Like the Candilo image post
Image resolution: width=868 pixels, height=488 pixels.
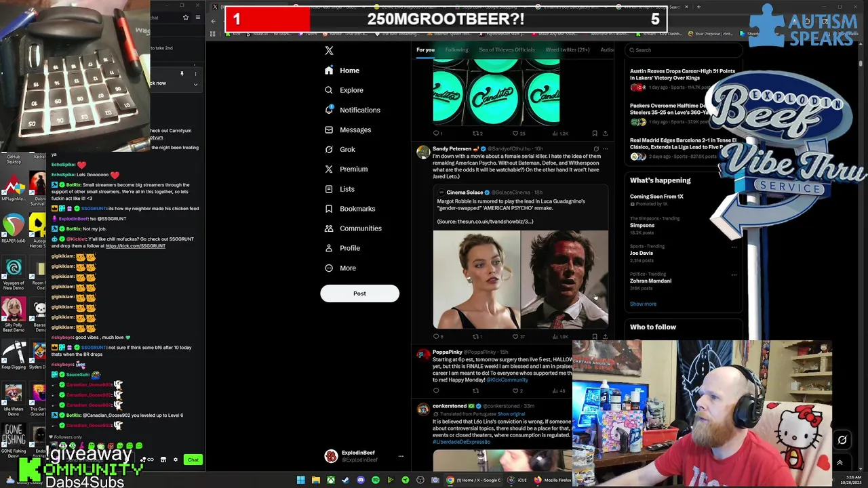click(518, 134)
